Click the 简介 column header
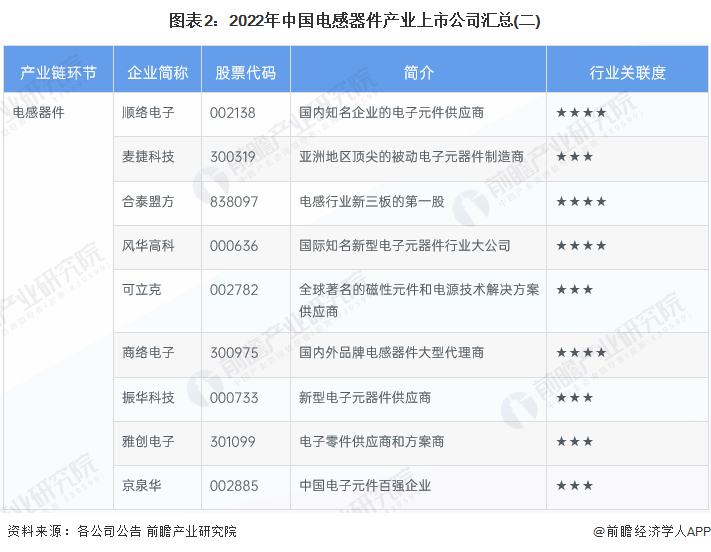The width and height of the screenshot is (711, 552). pyautogui.click(x=418, y=73)
